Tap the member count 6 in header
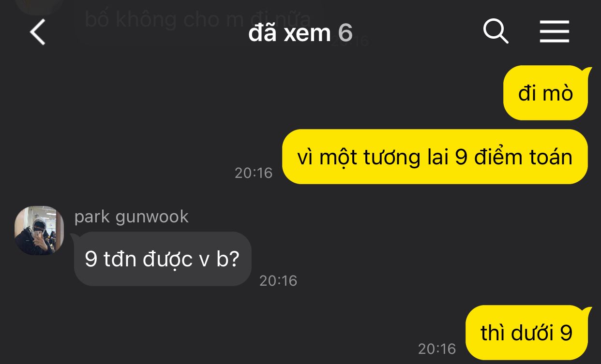This screenshot has height=364, width=601. tap(345, 32)
